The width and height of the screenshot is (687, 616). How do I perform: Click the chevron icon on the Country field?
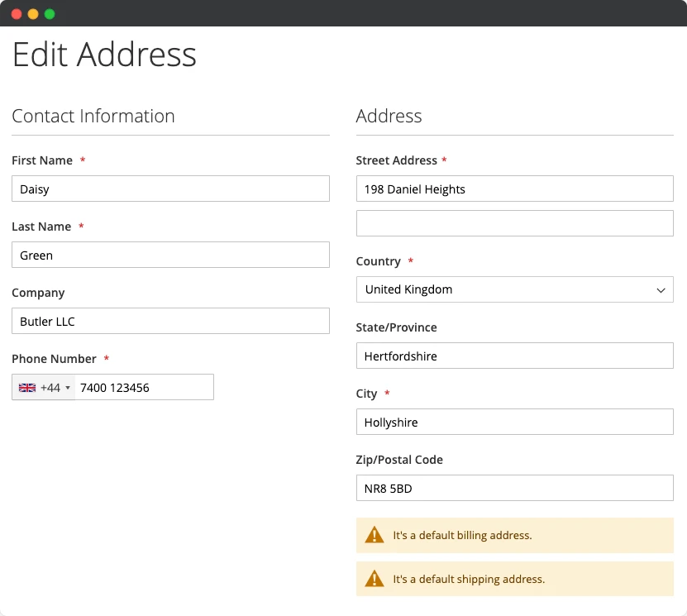[x=661, y=289]
